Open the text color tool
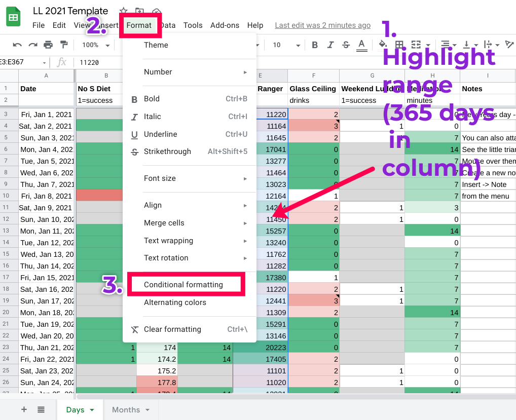This screenshot has height=420, width=516. coord(362,46)
